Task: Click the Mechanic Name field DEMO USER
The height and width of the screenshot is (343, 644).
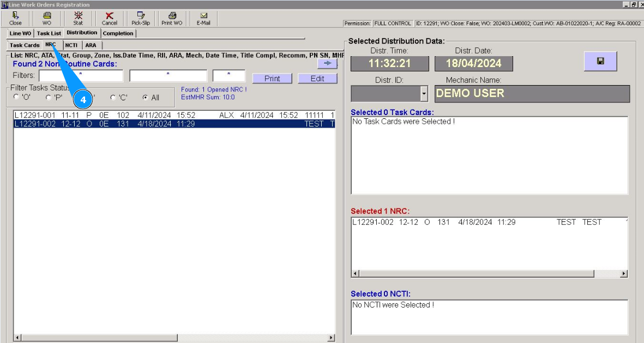Action: click(532, 94)
